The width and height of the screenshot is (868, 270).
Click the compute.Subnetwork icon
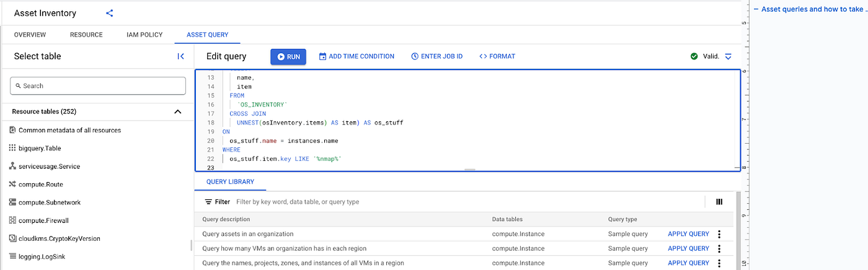tap(12, 202)
